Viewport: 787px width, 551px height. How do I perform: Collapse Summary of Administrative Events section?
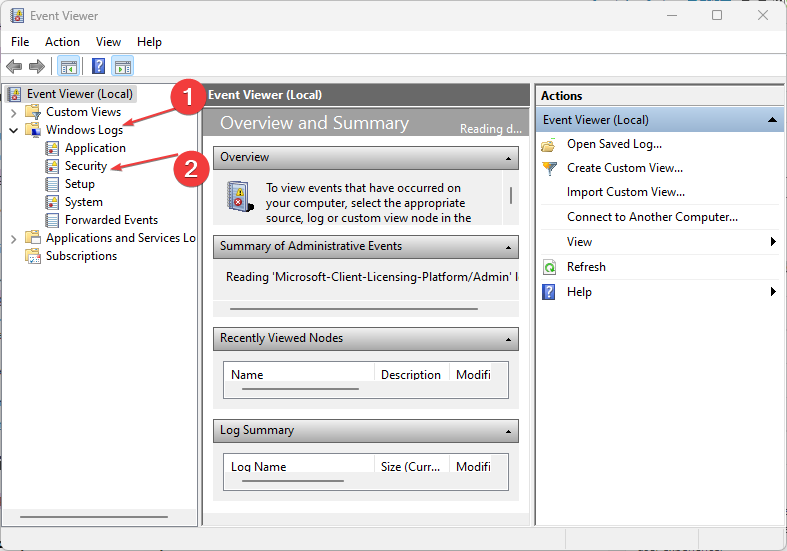508,247
